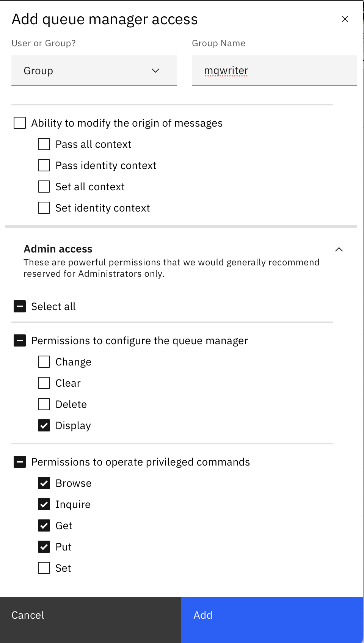Uncheck the Put permission

click(x=44, y=547)
